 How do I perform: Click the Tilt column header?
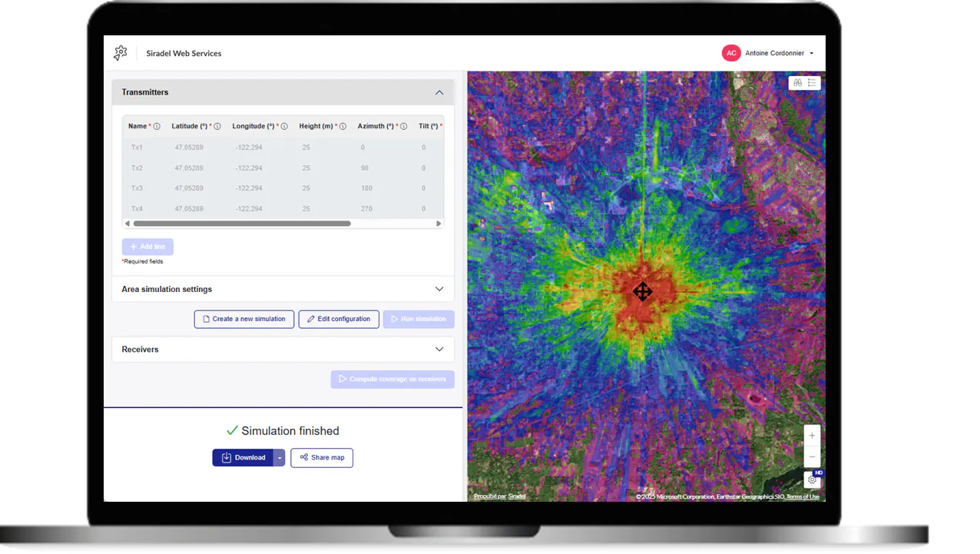click(x=428, y=127)
